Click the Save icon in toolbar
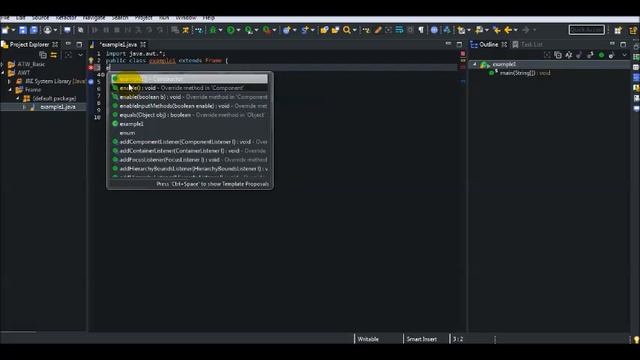The image size is (640, 360). pos(23,30)
